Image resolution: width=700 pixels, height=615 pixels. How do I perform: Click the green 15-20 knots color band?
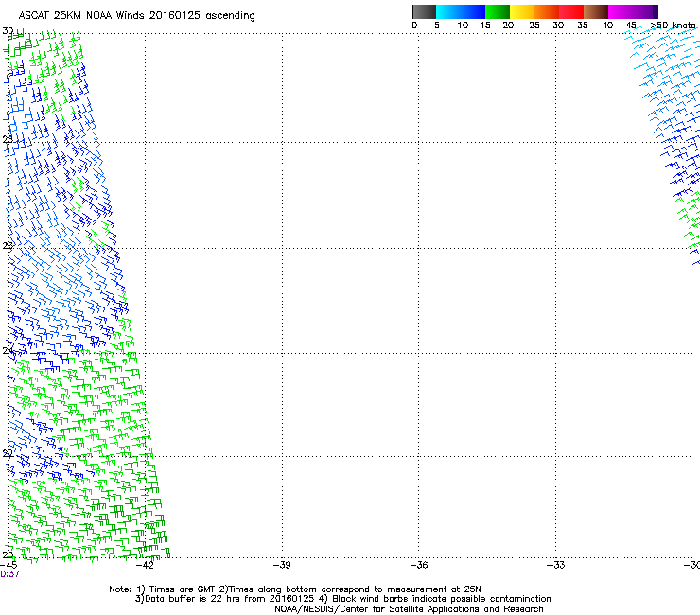498,11
